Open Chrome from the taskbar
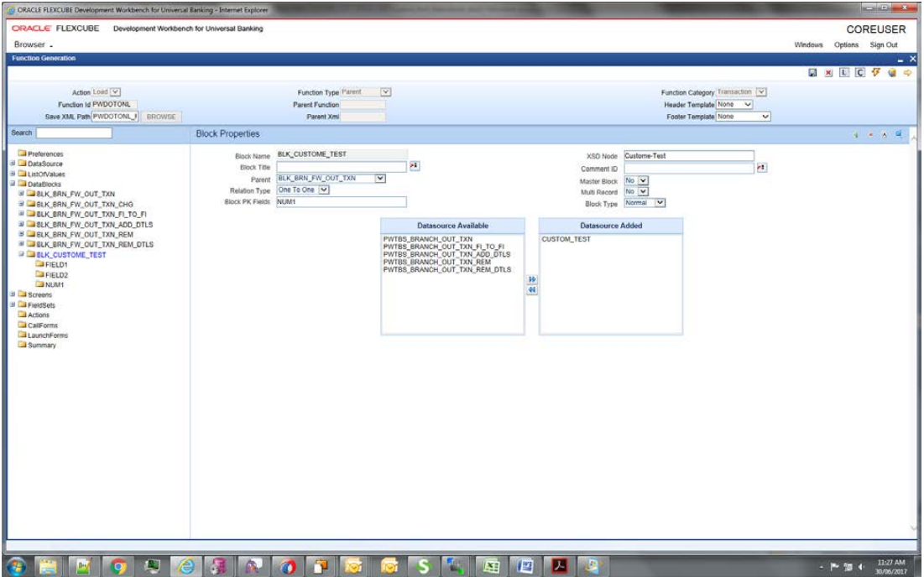Image resolution: width=924 pixels, height=577 pixels. coord(118,566)
